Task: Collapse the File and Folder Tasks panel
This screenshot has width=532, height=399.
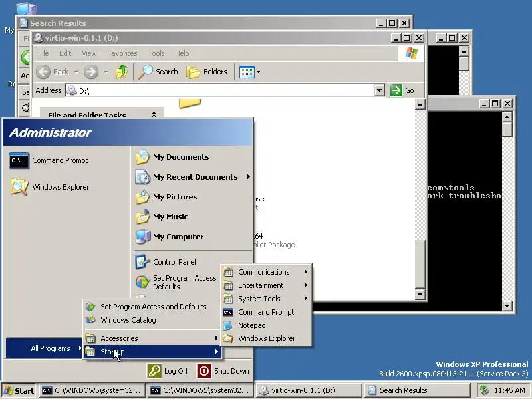Action: click(x=154, y=114)
